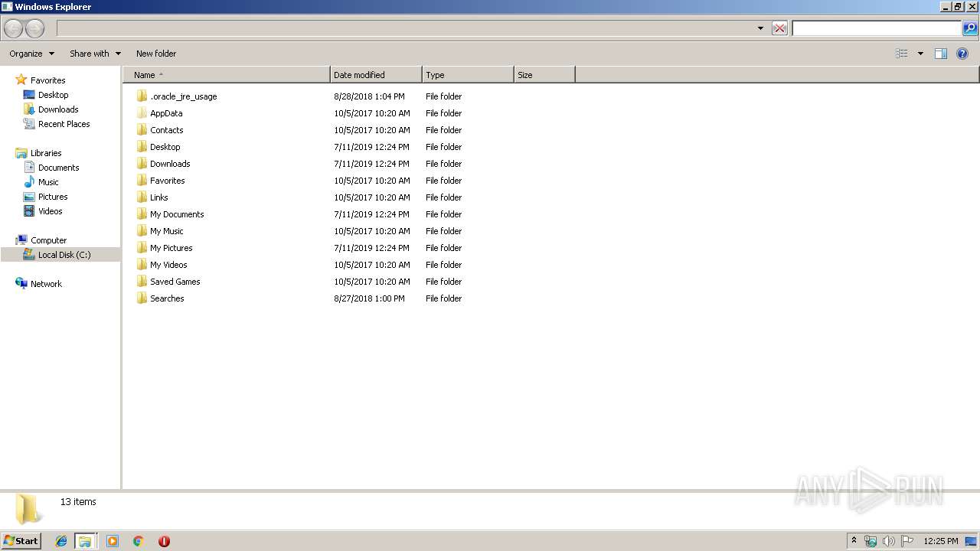Open the Documents library
The width and height of the screenshot is (980, 551).
point(51,168)
